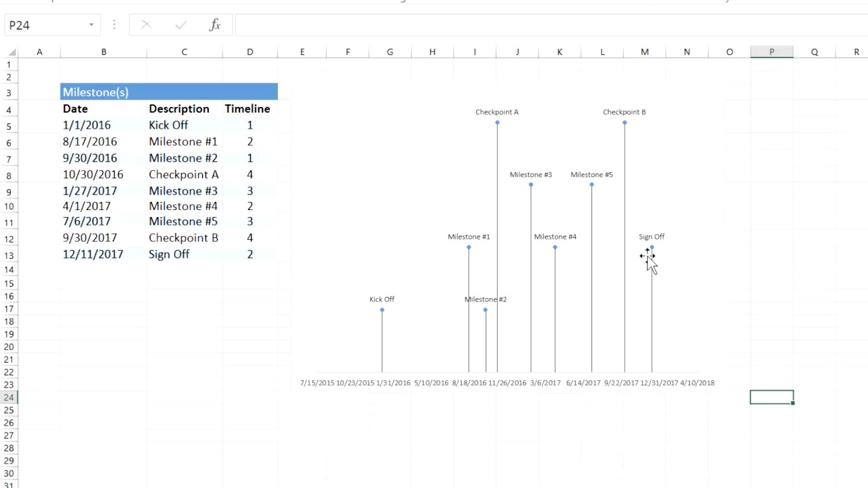Click the Milestone #1 chart data label

click(469, 237)
